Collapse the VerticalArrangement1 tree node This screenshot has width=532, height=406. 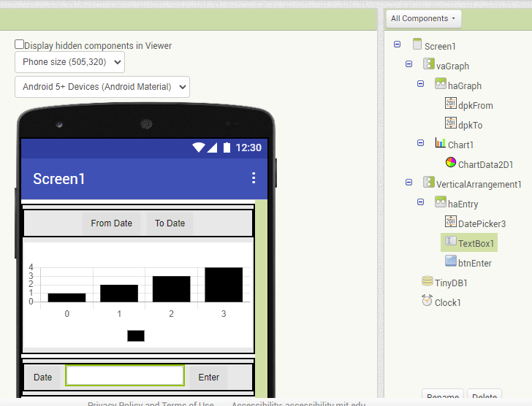pos(409,183)
